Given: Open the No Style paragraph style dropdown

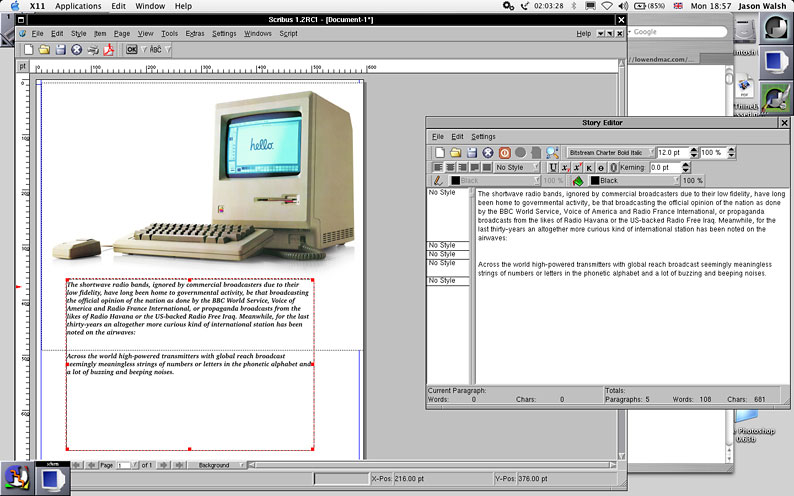Looking at the screenshot, I should click(517, 167).
